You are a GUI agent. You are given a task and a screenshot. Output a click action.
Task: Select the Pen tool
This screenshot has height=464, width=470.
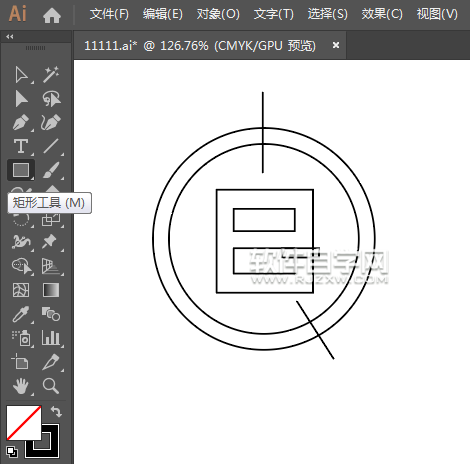(21, 123)
